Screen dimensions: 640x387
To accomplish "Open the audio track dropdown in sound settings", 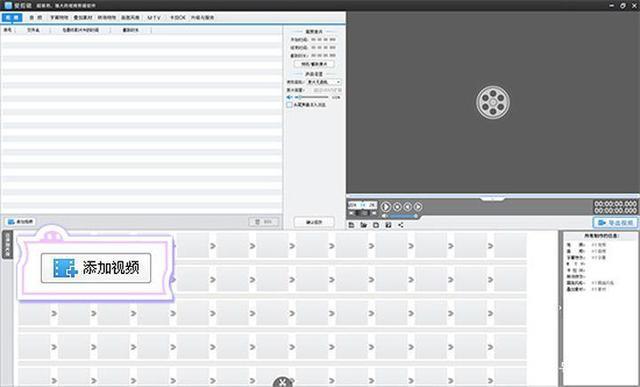I will pos(324,82).
